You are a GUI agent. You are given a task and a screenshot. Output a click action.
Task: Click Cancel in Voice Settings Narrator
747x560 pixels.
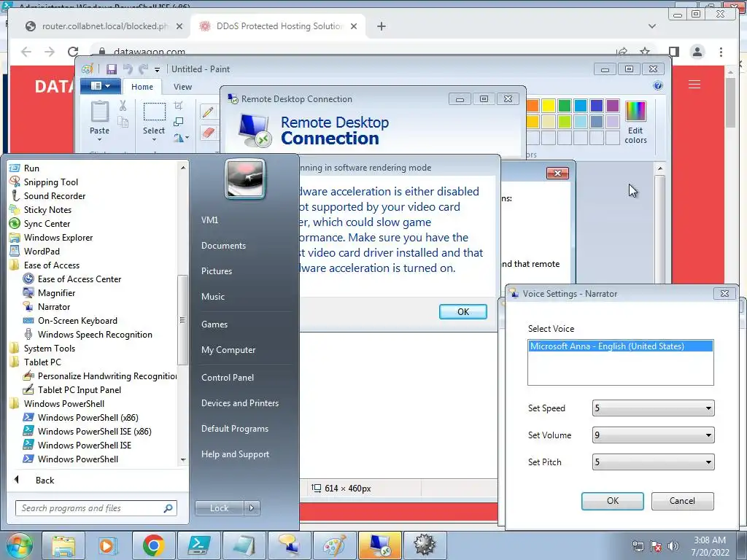pos(682,501)
